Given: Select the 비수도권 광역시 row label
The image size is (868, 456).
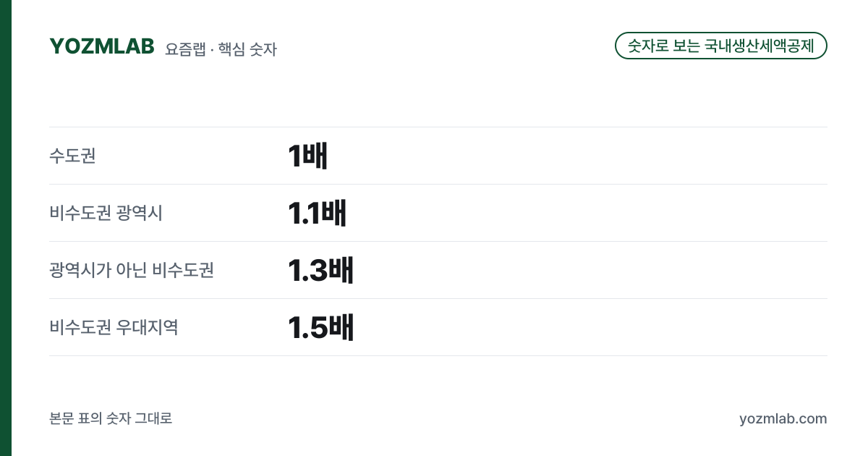Looking at the screenshot, I should click(x=106, y=213).
